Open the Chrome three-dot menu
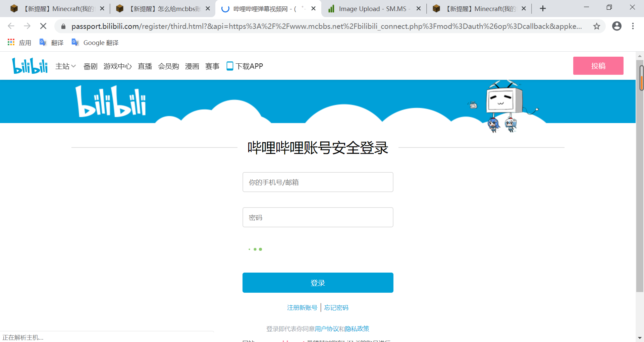The width and height of the screenshot is (644, 342). click(633, 26)
